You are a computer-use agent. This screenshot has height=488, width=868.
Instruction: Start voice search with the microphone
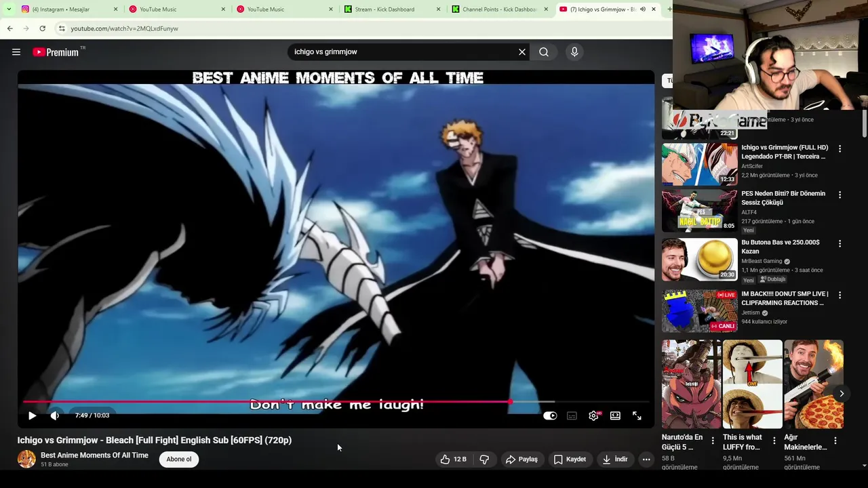click(574, 52)
